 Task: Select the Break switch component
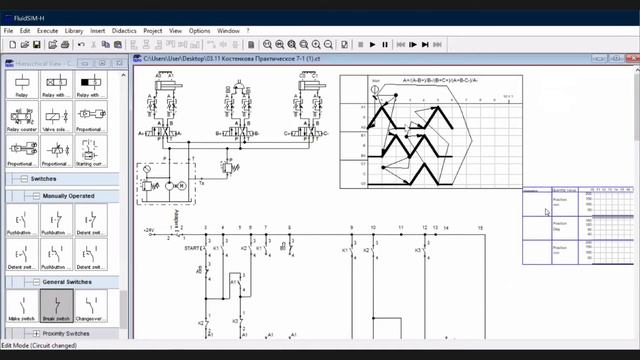coord(56,306)
